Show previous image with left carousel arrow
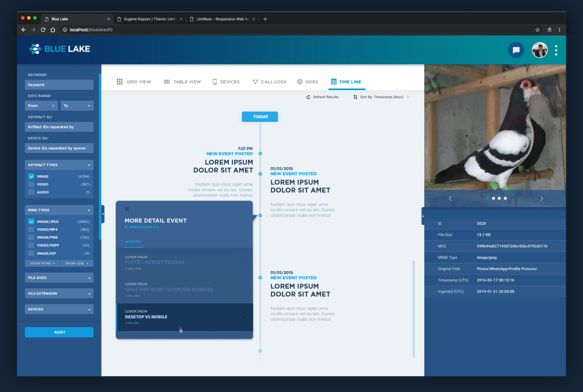The width and height of the screenshot is (583, 392). tap(450, 198)
